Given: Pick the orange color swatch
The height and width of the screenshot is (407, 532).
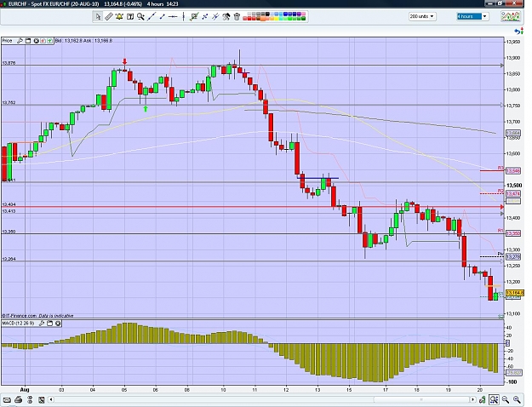Looking at the screenshot, I should point(263,19).
